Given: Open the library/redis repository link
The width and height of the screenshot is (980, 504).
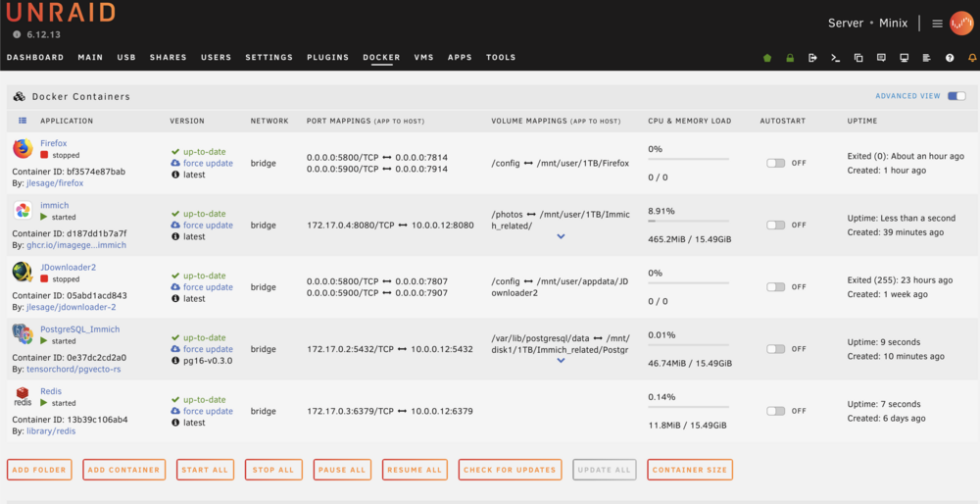Looking at the screenshot, I should click(x=51, y=430).
